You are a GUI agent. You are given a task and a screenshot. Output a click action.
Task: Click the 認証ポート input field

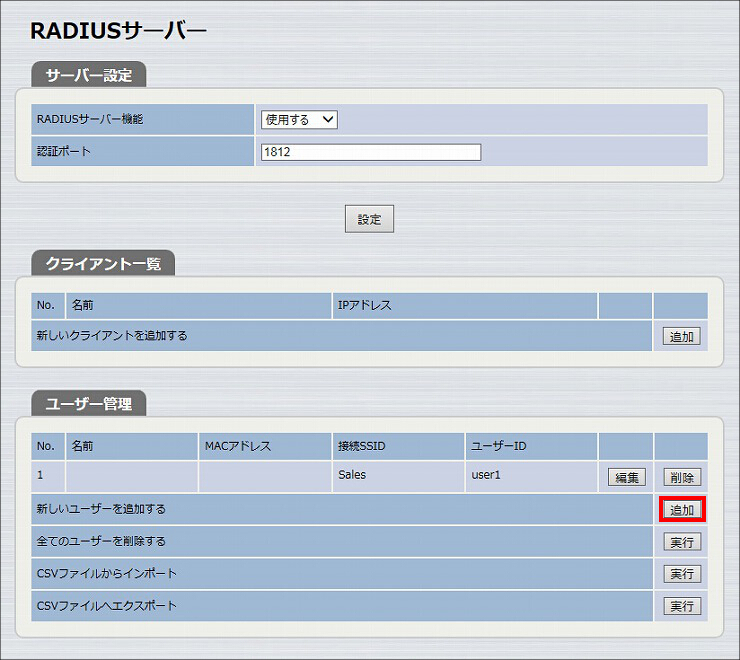click(x=371, y=152)
